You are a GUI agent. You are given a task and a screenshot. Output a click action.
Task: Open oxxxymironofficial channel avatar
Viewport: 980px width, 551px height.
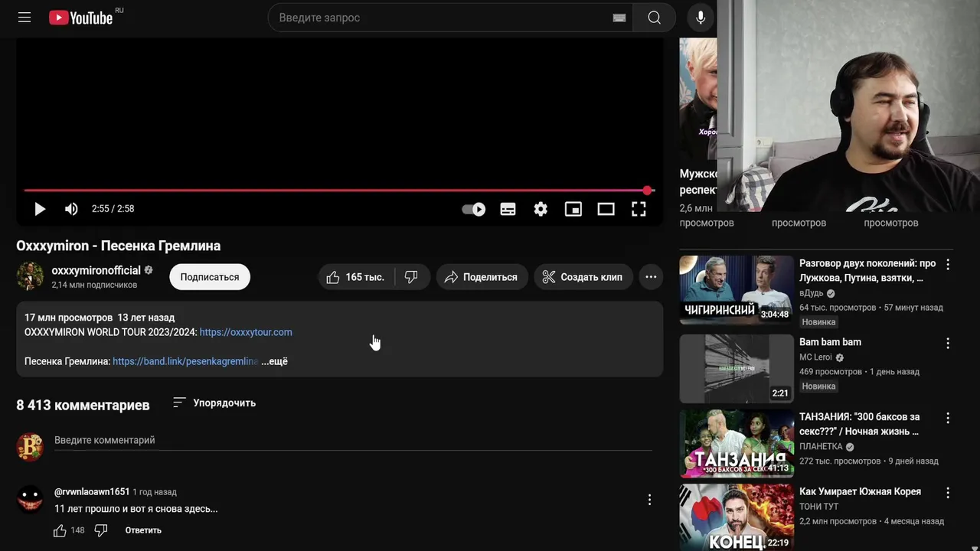(30, 276)
